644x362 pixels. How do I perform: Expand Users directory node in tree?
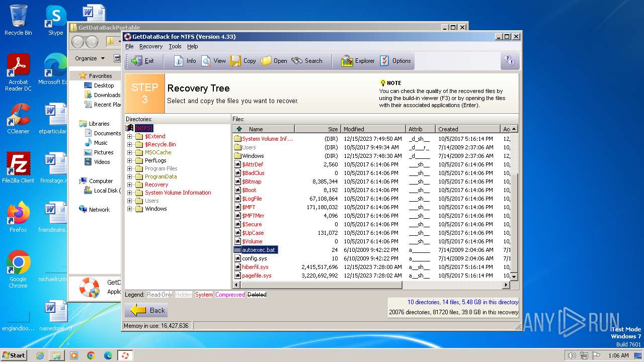[x=130, y=201]
